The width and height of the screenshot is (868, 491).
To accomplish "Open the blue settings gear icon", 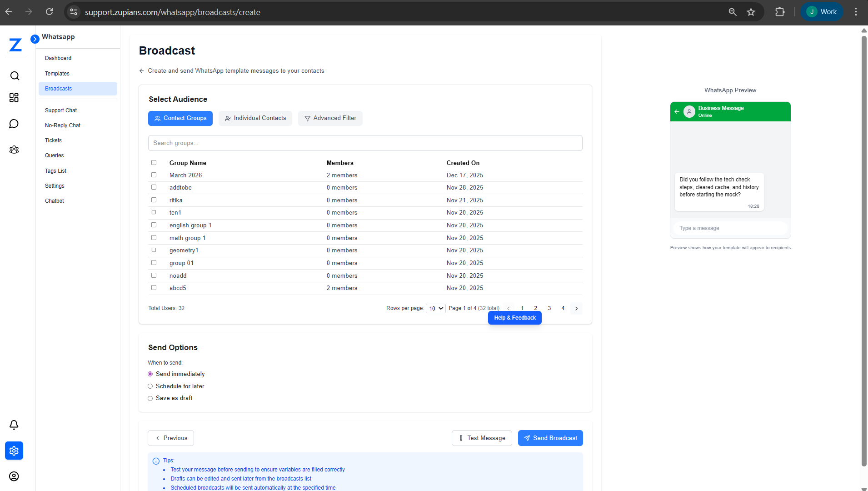I will (x=14, y=451).
